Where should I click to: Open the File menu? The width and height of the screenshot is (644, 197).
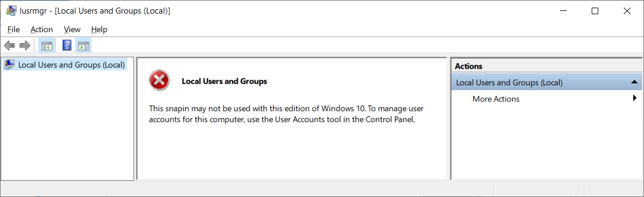pos(14,29)
